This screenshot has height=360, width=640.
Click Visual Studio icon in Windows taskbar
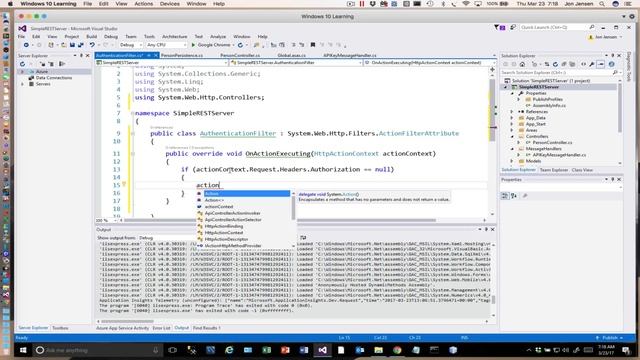(322, 350)
